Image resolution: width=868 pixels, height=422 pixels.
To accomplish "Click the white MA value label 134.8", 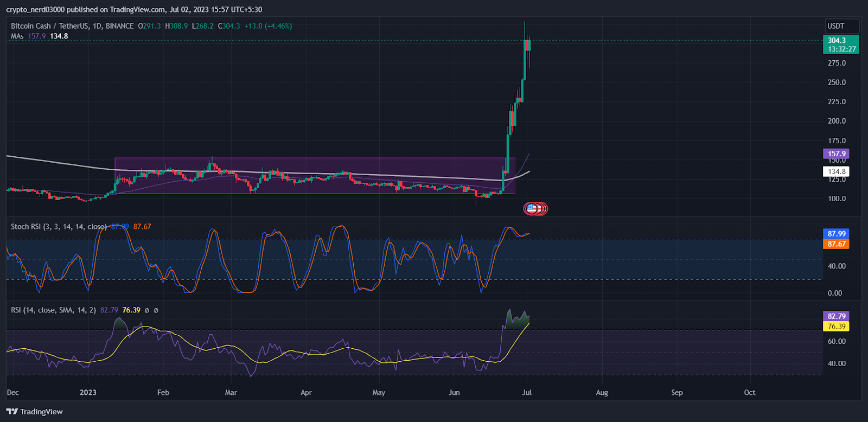I will tap(836, 171).
